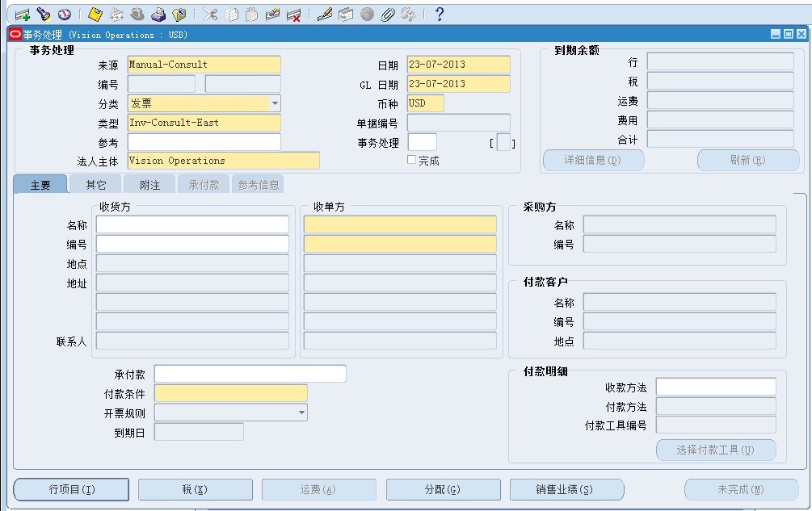The image size is (812, 511).
Task: Open Window Help with the question mark
Action: (x=440, y=15)
